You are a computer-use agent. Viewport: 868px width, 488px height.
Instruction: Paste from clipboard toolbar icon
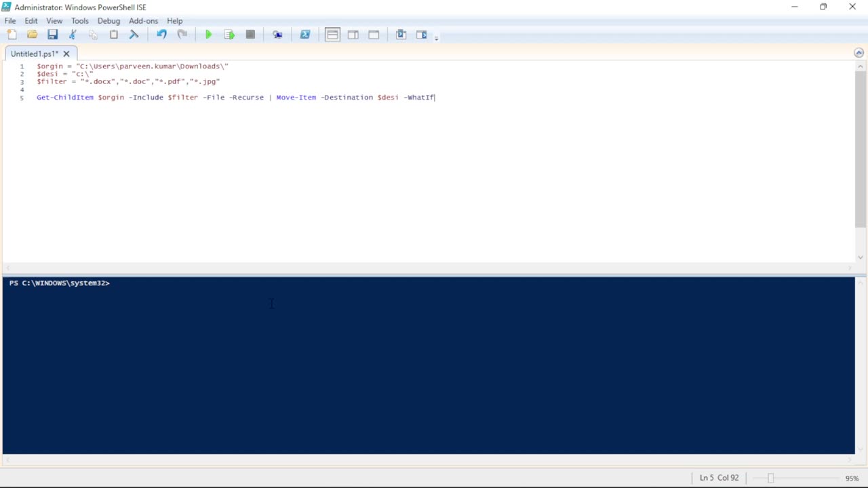point(113,35)
